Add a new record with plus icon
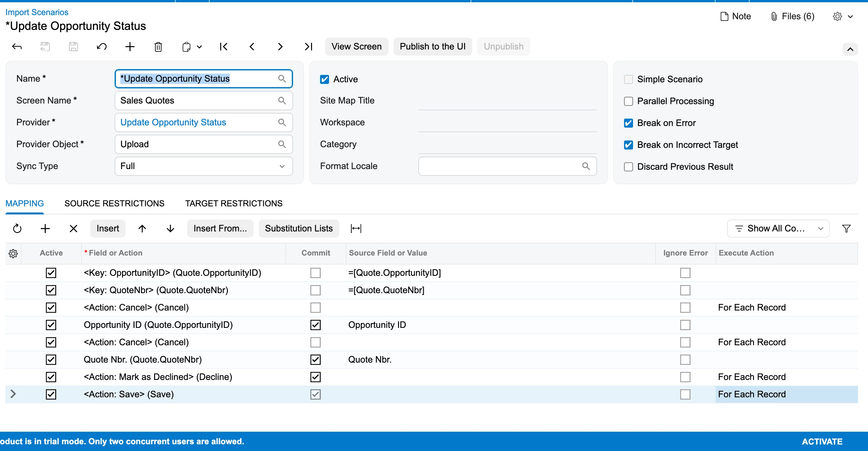 [x=130, y=47]
